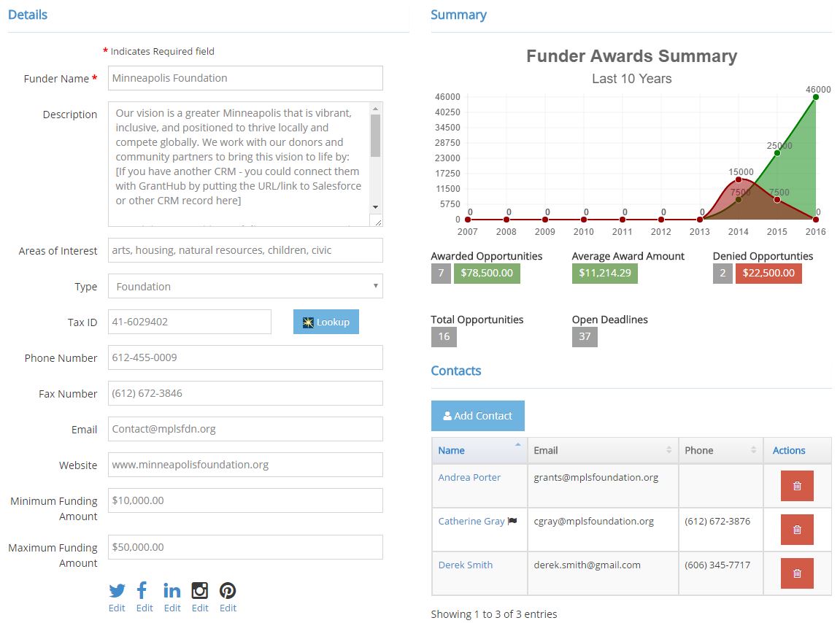840x623 pixels.
Task: Sort contacts by the Name column
Action: pos(479,450)
